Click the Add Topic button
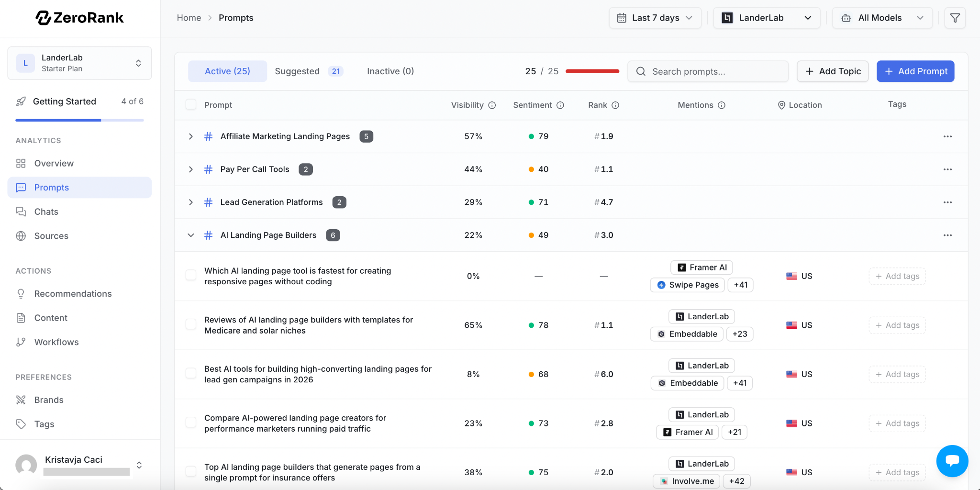The height and width of the screenshot is (490, 980). (x=832, y=71)
